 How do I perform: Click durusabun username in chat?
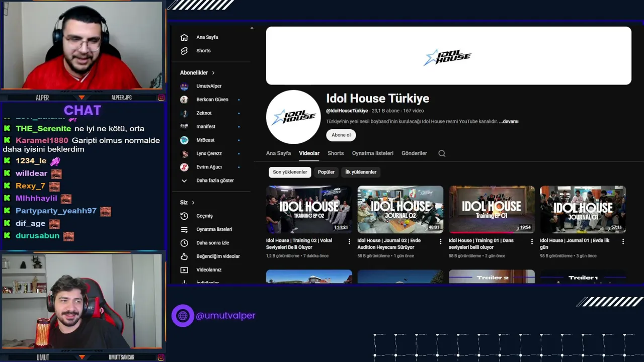point(38,236)
